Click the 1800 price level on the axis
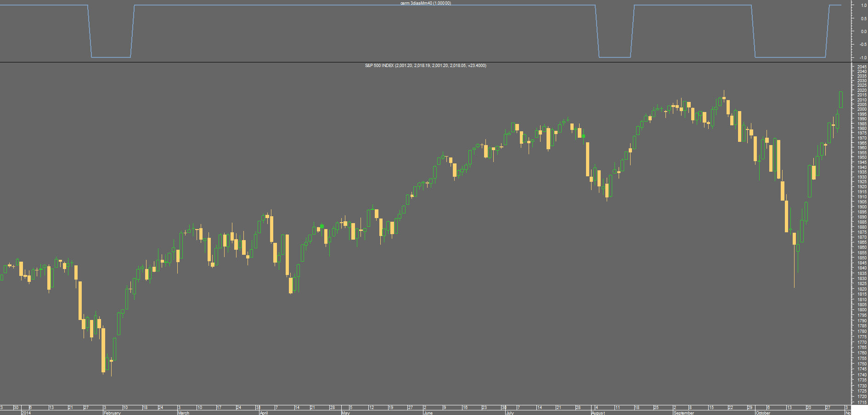This screenshot has height=415, width=868. 862,310
